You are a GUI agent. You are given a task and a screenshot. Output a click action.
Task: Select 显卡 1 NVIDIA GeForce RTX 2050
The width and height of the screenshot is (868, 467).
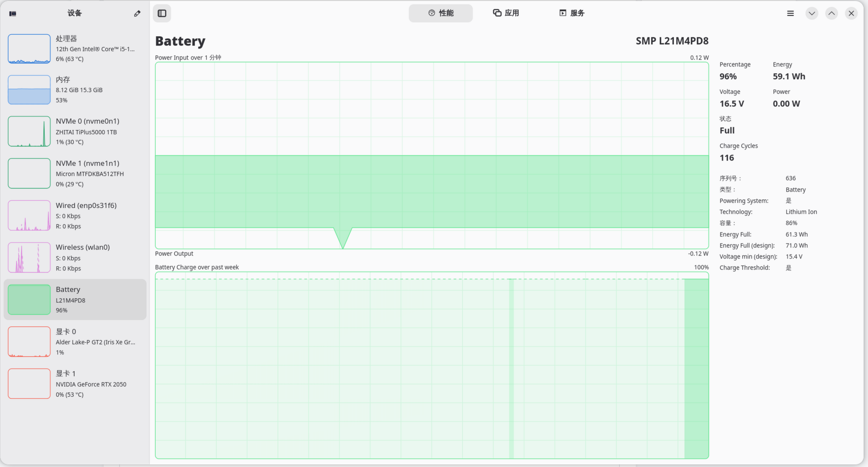point(75,384)
